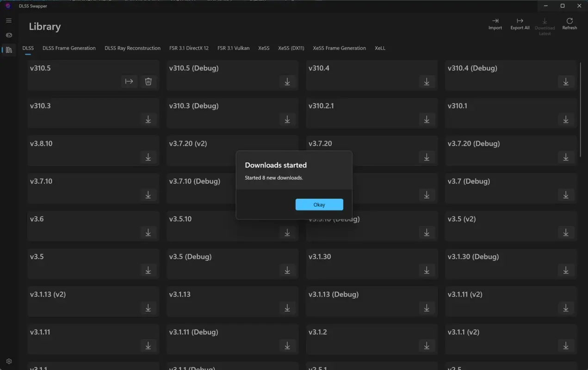This screenshot has height=370, width=588.
Task: Select the XeLL tab
Action: coord(380,48)
